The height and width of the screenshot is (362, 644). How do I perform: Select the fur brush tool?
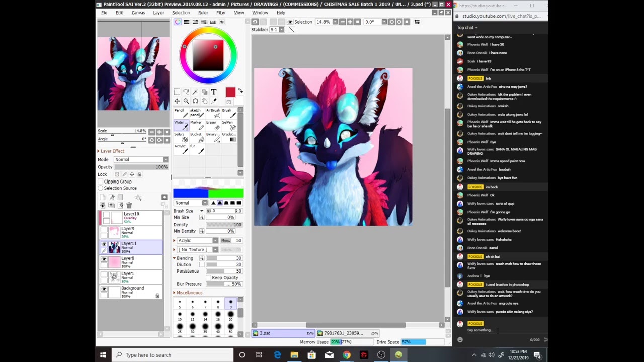point(196,149)
